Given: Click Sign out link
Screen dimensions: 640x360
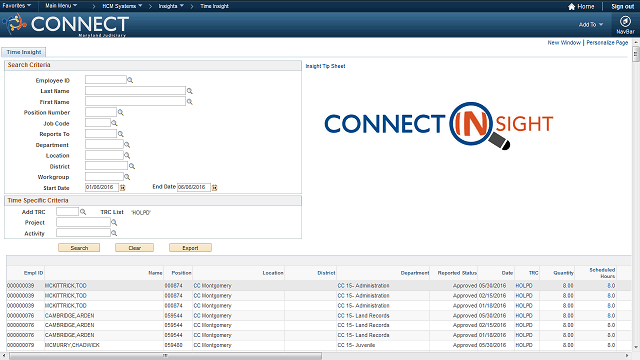Looking at the screenshot, I should coord(622,6).
